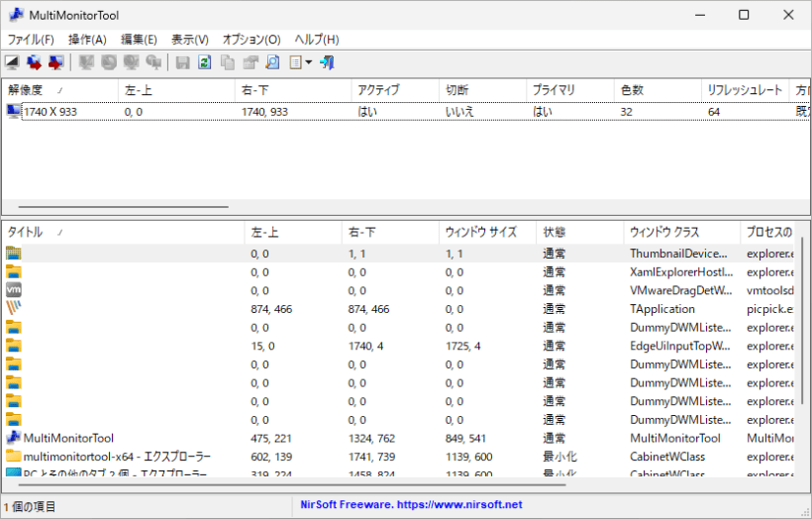Click ThumbnailDevice... window class cell
Screen dimensions: 812x519
[x=678, y=254]
